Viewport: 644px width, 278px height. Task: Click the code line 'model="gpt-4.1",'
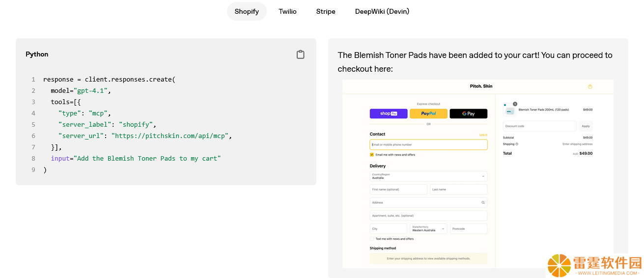pos(81,91)
